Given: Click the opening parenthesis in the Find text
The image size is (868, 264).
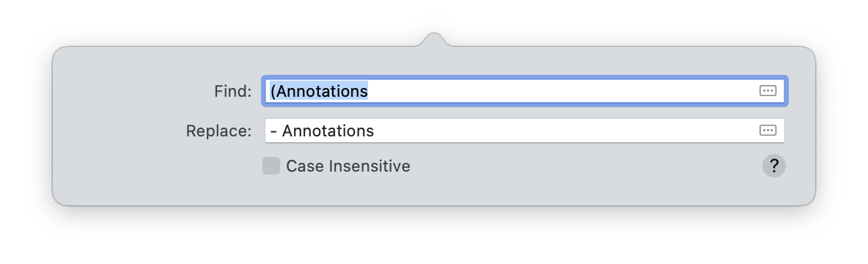Looking at the screenshot, I should coord(273,91).
